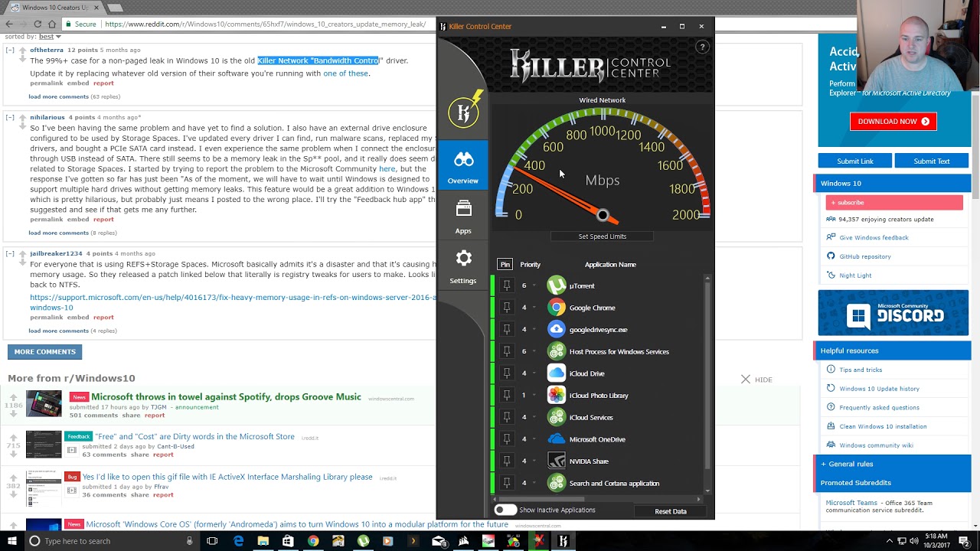Click the Search and Cortana gears icon
The height and width of the screenshot is (551, 980).
(x=557, y=483)
